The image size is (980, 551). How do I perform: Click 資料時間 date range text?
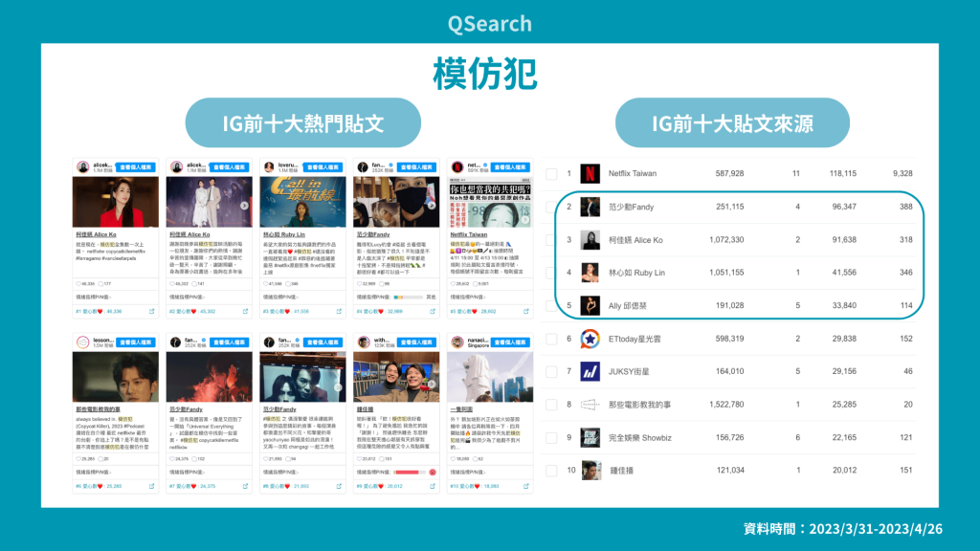(x=843, y=529)
